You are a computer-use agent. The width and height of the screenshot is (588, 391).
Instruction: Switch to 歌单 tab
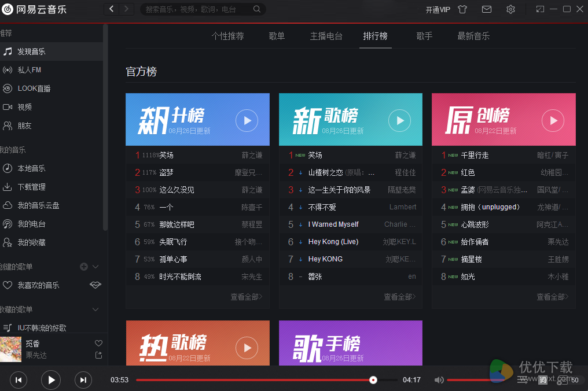(277, 36)
